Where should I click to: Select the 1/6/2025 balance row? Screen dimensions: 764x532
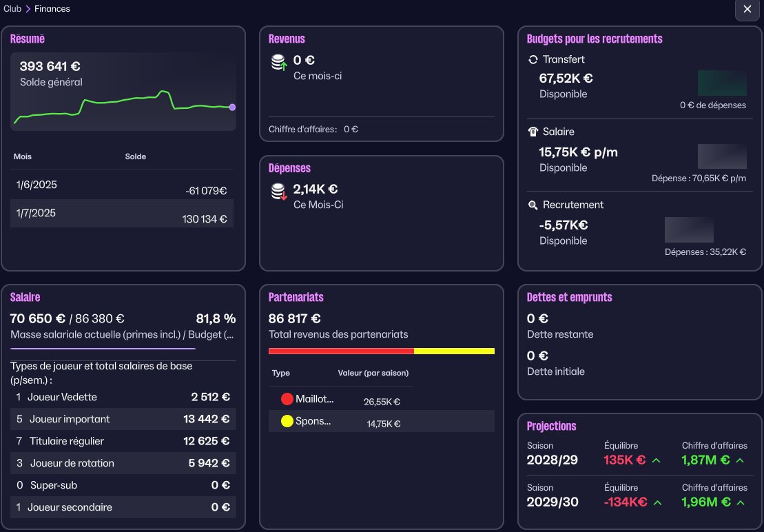(122, 185)
